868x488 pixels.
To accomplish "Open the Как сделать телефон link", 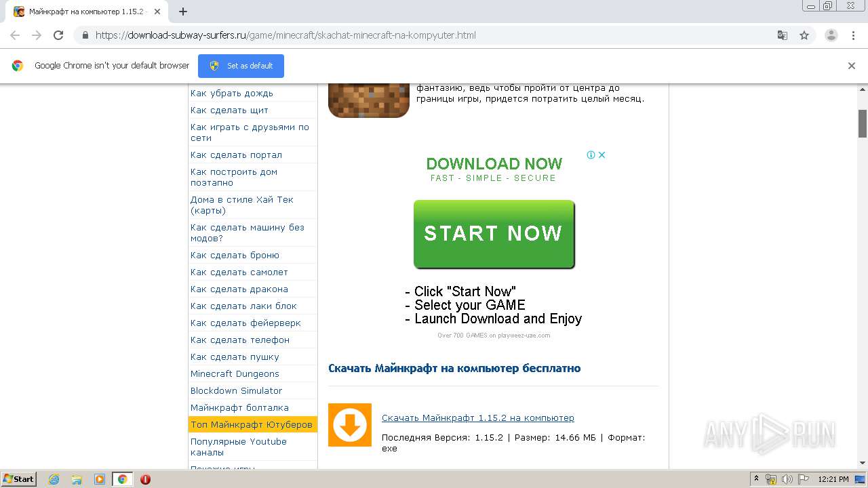I will point(240,340).
